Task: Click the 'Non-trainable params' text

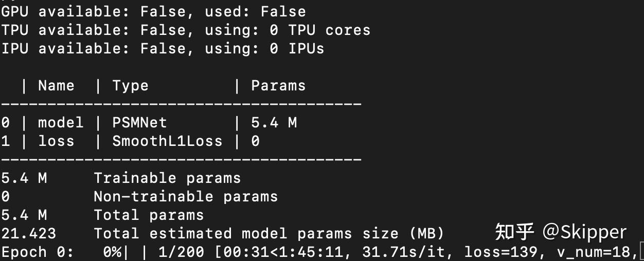Action: click(186, 196)
